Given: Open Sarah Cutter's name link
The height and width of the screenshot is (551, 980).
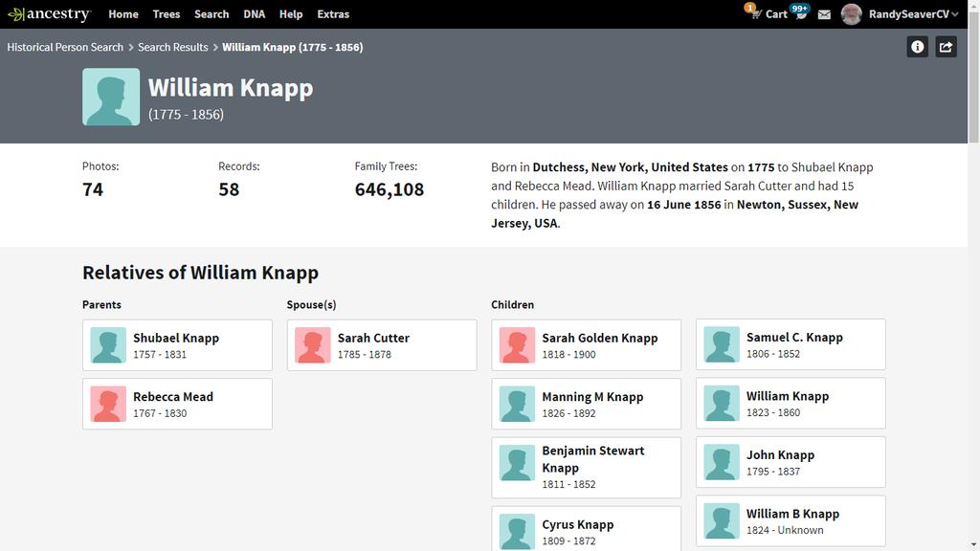Looking at the screenshot, I should pyautogui.click(x=374, y=338).
